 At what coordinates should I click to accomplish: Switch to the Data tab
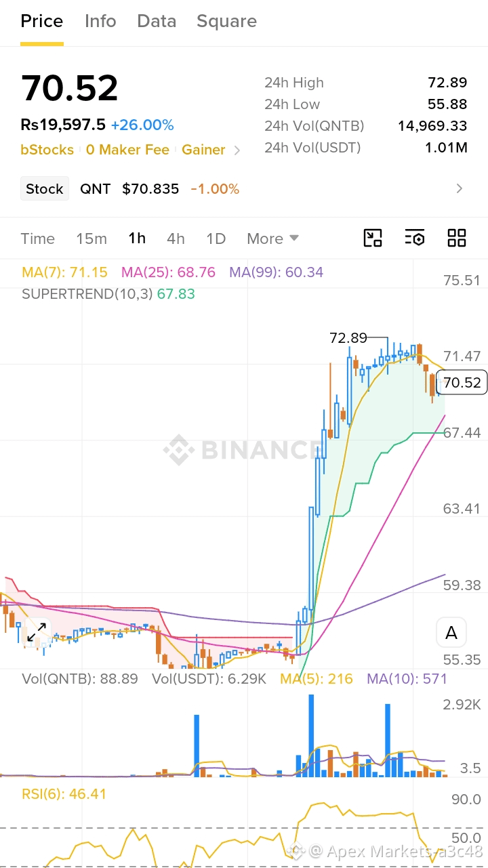pyautogui.click(x=157, y=22)
